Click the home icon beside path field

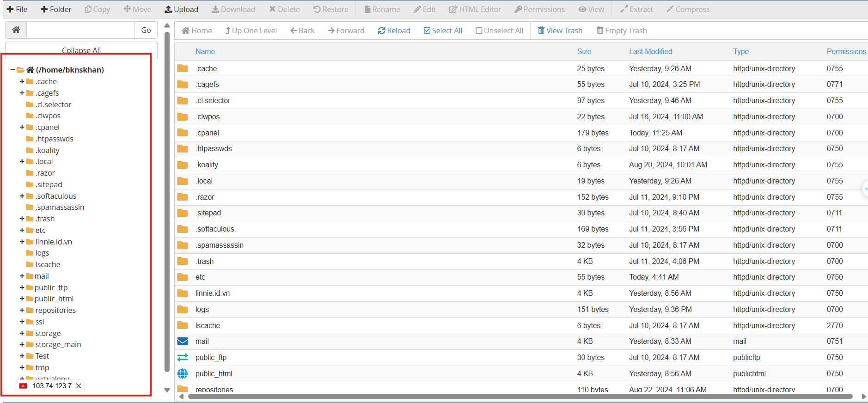[16, 30]
